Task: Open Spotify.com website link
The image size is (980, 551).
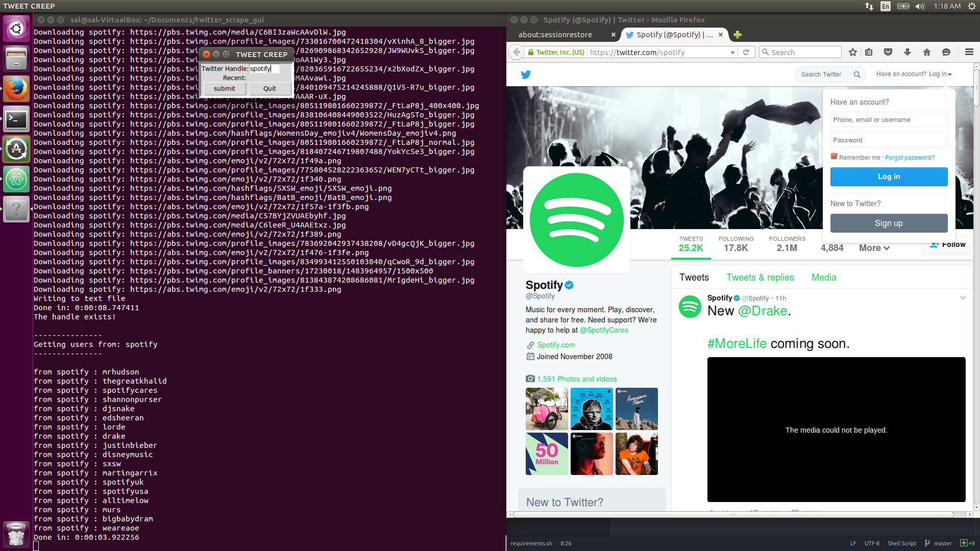Action: (556, 345)
